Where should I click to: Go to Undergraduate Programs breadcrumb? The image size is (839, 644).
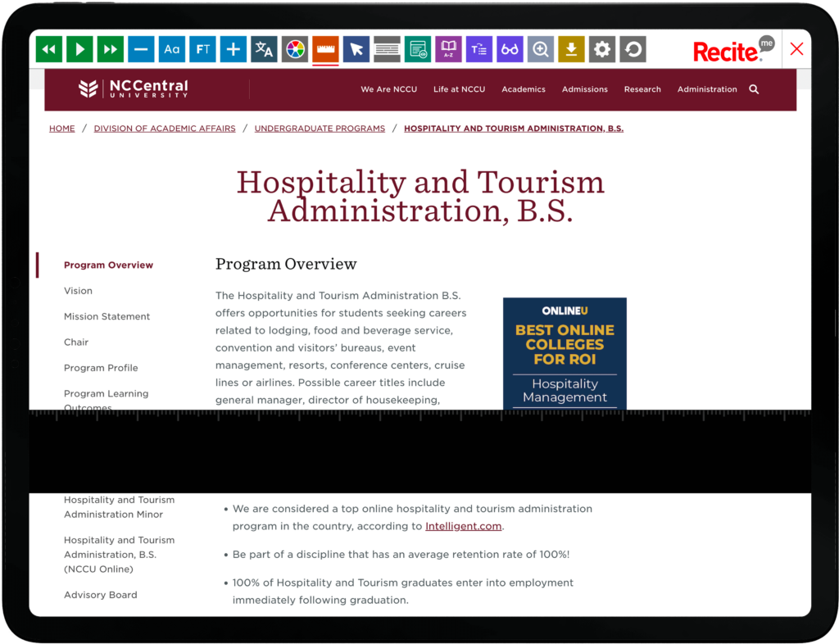(320, 129)
